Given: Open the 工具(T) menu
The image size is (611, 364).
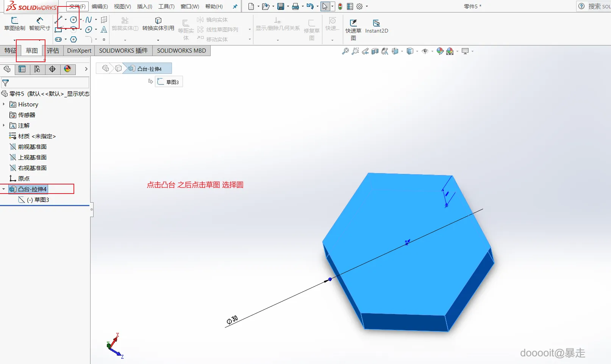Looking at the screenshot, I should click(x=167, y=6).
